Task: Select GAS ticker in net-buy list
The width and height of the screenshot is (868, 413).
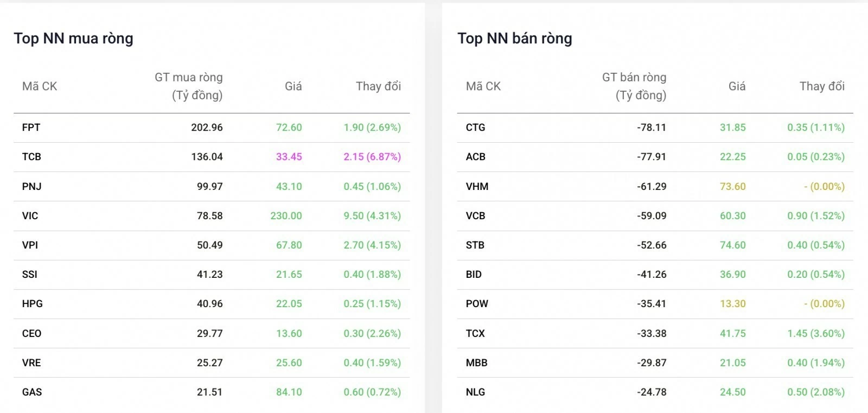Action: (32, 392)
